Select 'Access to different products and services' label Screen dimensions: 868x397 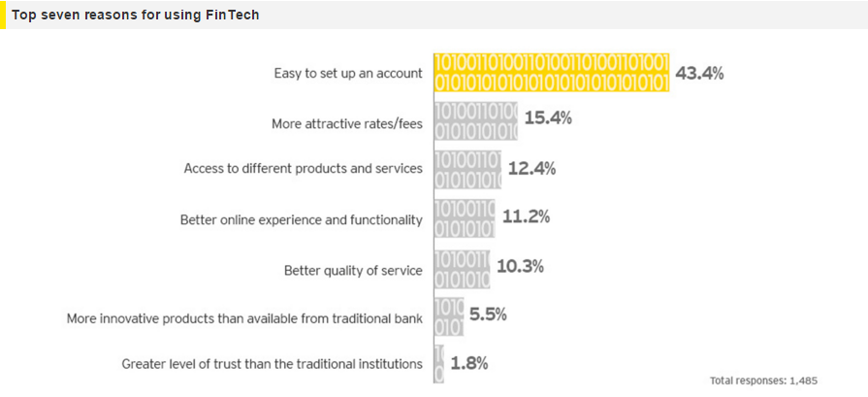point(304,168)
